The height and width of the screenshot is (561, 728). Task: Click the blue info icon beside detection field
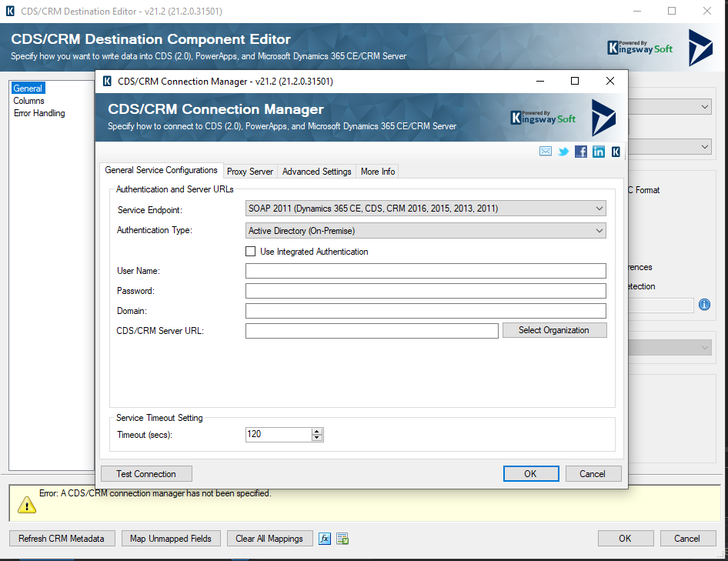704,305
